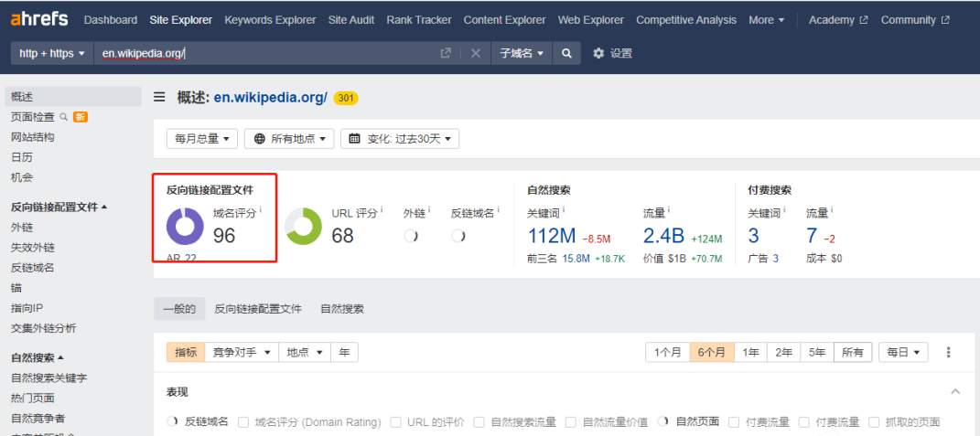Screen dimensions: 980x436
Task: Click the magnifier icon next to 页面检查
Action: [63, 117]
